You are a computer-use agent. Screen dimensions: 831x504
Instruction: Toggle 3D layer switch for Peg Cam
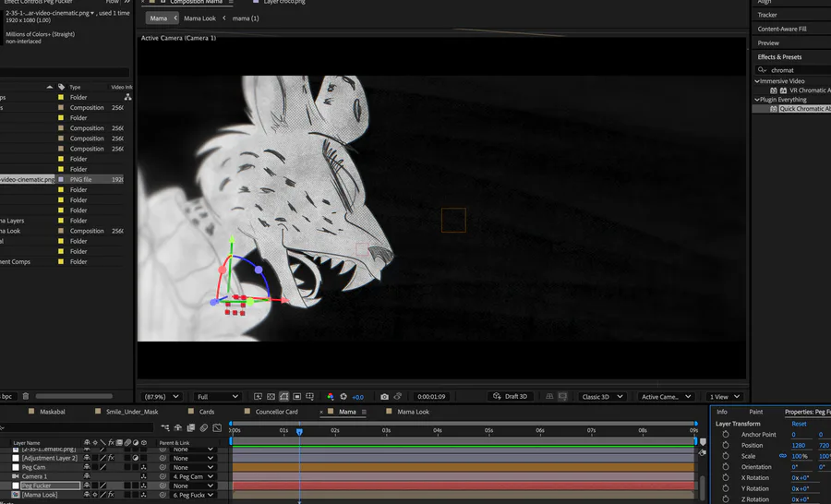coord(143,467)
